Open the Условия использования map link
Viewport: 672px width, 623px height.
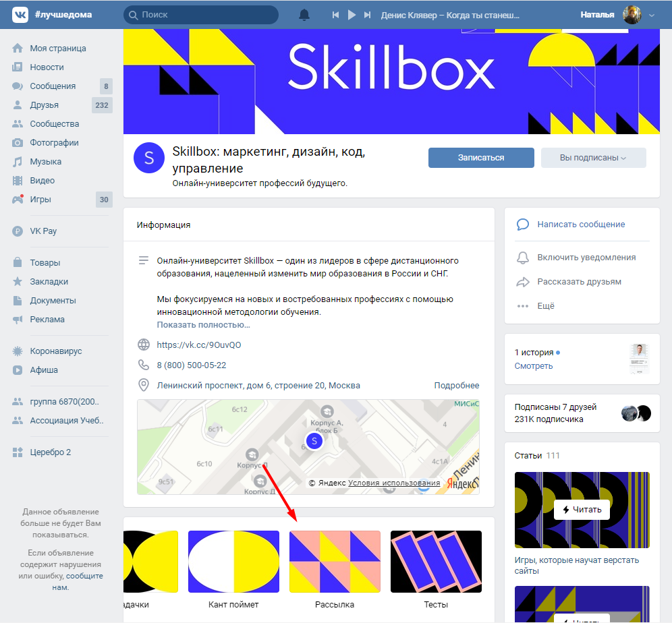(x=394, y=483)
